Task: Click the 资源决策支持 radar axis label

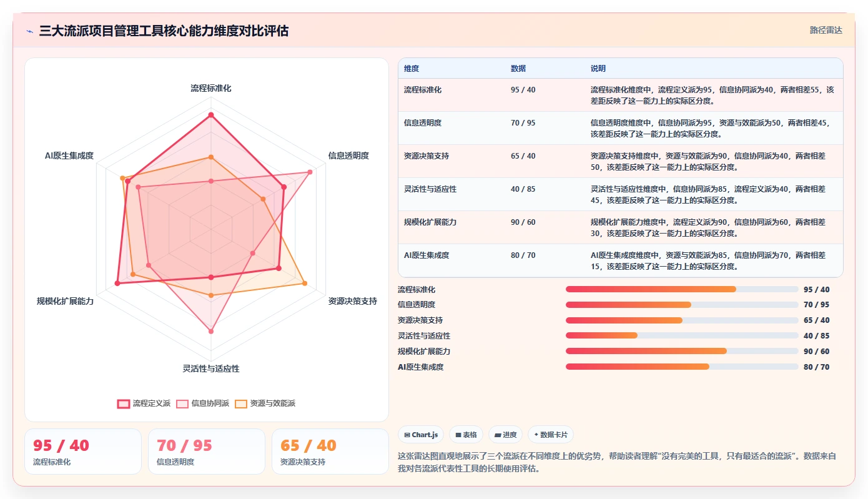Action: [353, 301]
